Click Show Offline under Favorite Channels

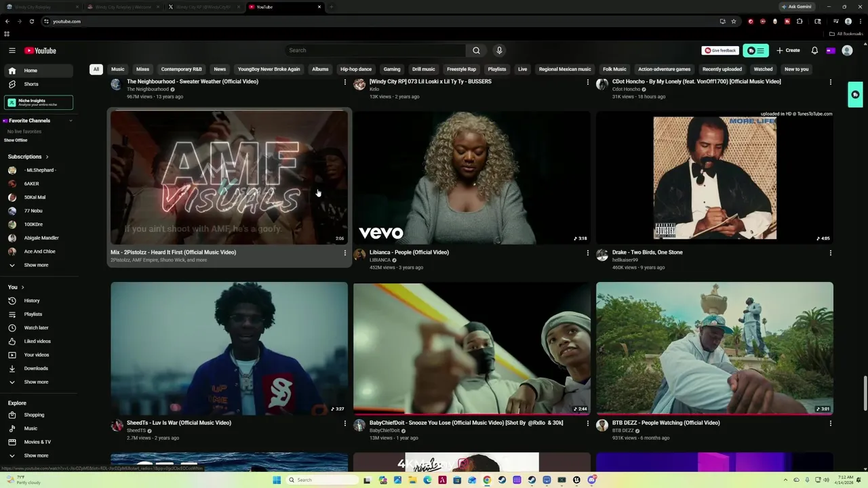click(16, 140)
